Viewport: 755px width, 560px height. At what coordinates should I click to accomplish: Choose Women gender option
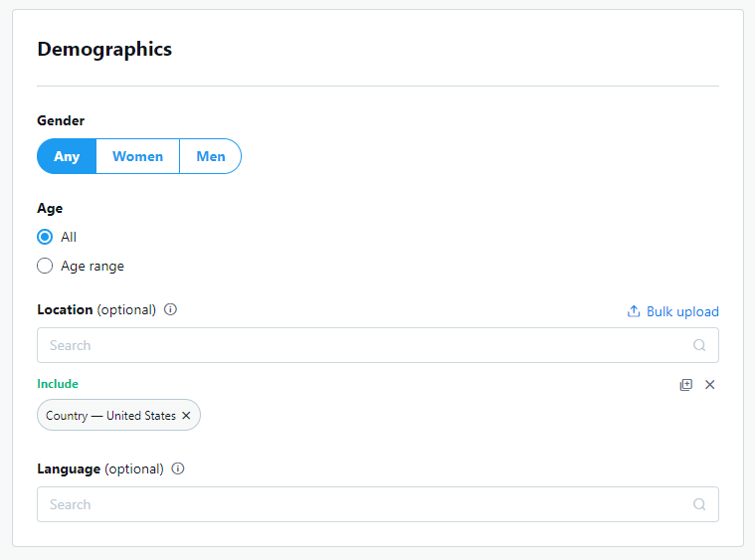(137, 156)
